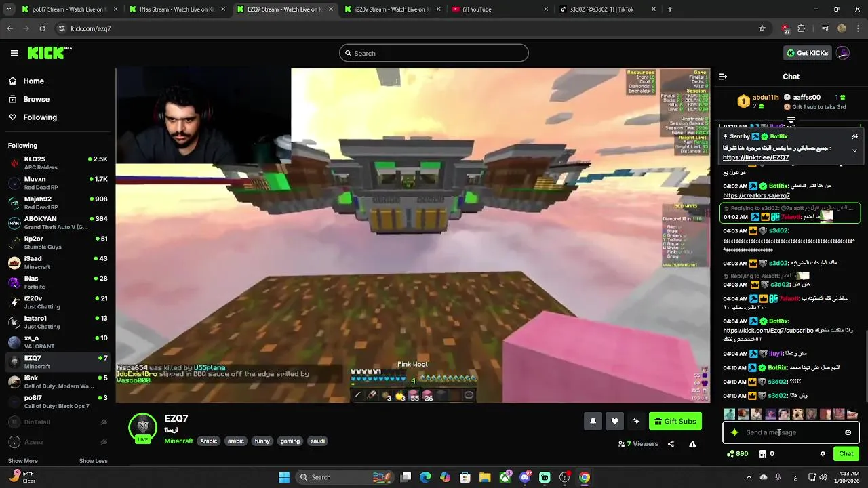Reload the page
The height and width of the screenshot is (488, 868).
point(42,28)
